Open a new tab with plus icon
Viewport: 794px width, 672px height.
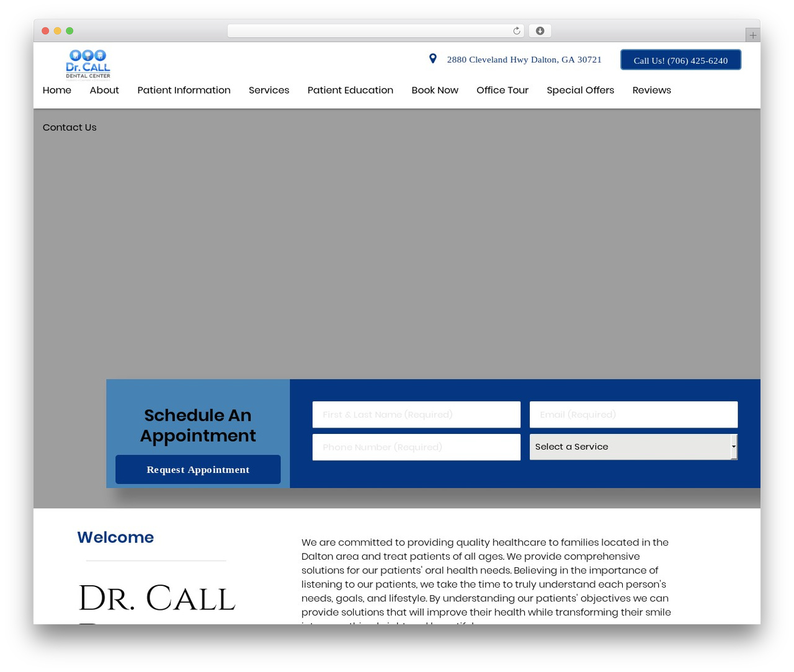click(752, 35)
